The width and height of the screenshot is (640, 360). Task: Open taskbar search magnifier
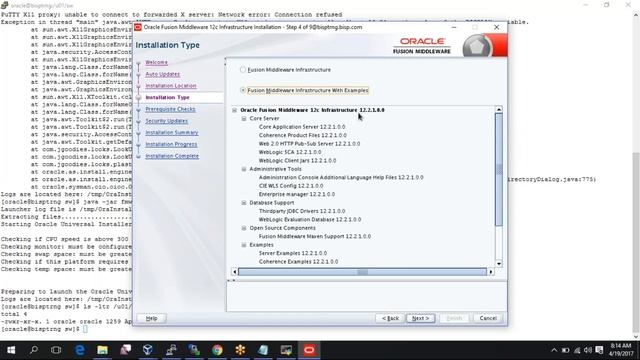tap(34, 350)
